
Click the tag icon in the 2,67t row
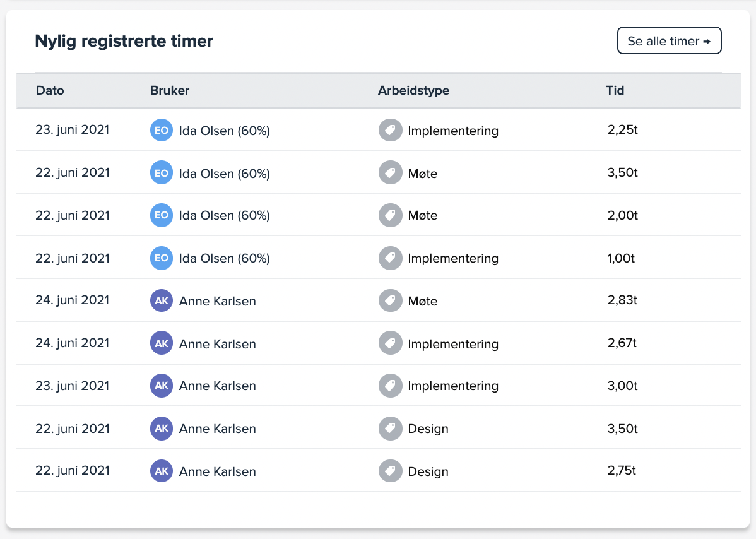[x=390, y=343]
